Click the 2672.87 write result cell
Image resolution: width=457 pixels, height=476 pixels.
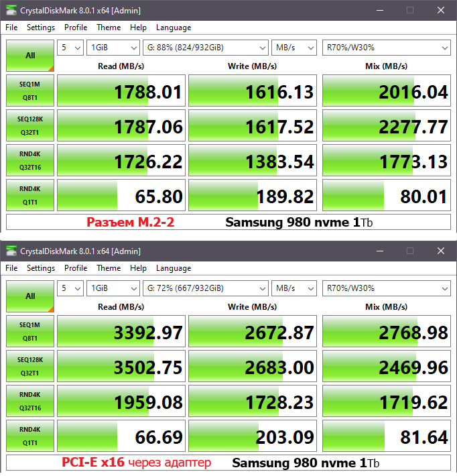[x=253, y=331]
